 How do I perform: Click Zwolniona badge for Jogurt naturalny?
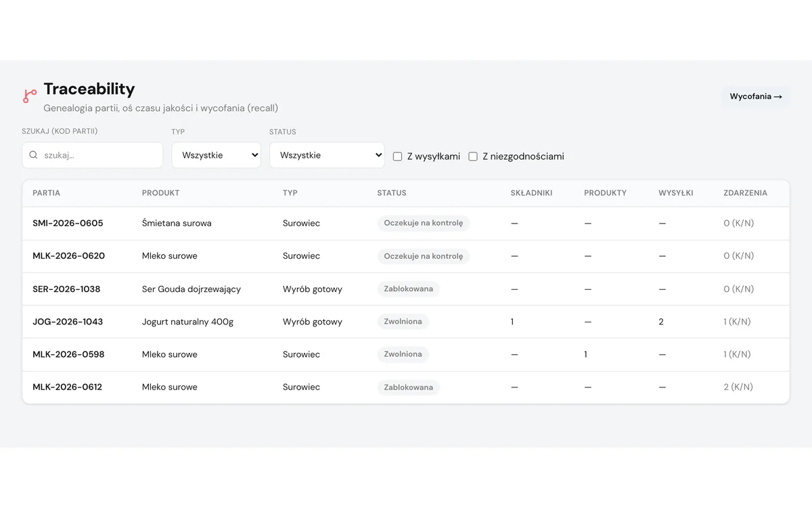(403, 322)
